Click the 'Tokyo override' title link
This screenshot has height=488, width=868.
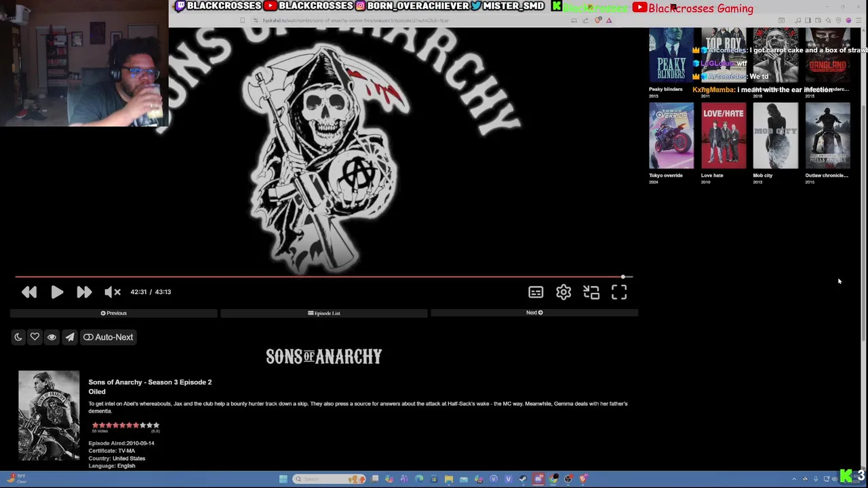pos(665,176)
